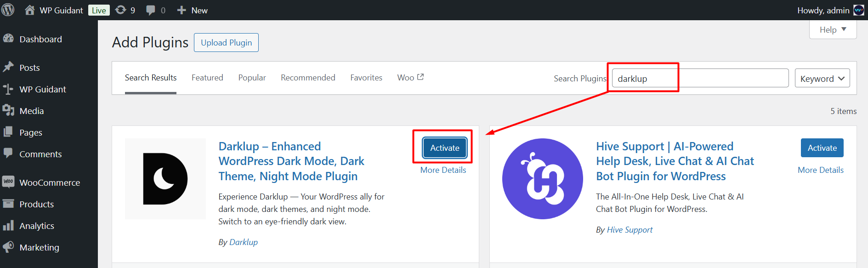Open the Dashboard gauge icon in sidebar
Viewport: 868px width, 268px height.
click(x=8, y=39)
